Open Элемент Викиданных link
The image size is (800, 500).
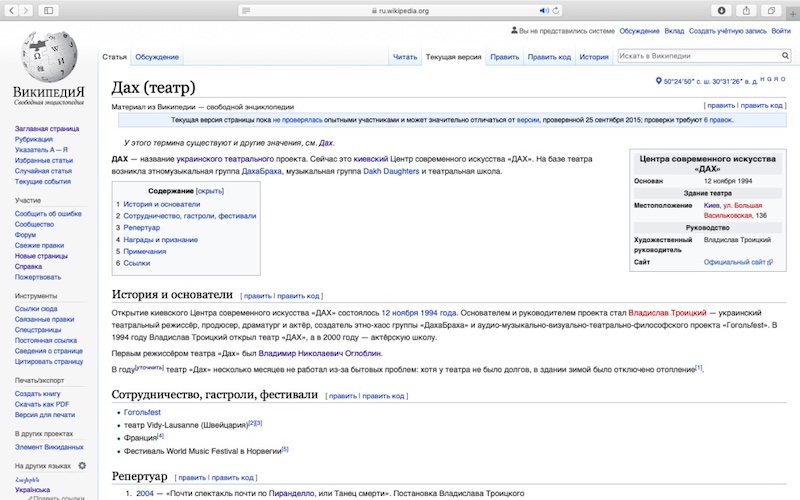[49, 447]
